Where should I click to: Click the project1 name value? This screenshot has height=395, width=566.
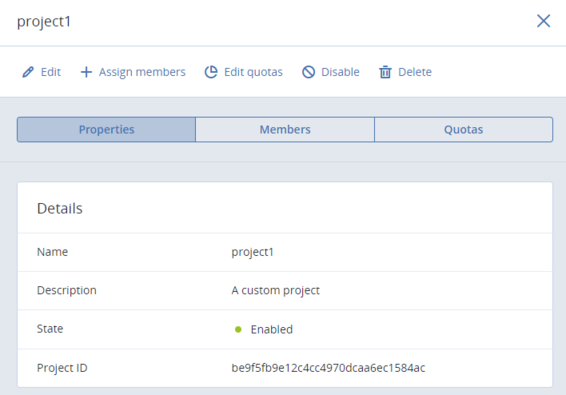click(252, 252)
